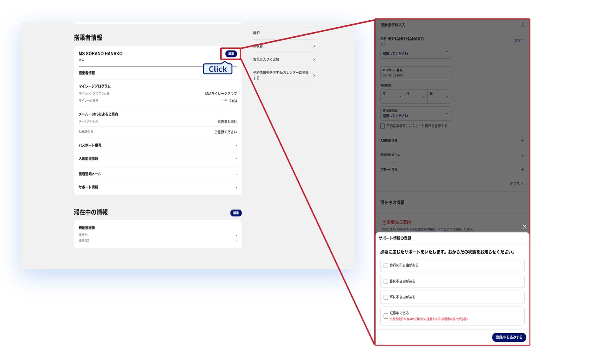Click the arrow next to お気に入りに追加
Screen dimensions: 589x364
(x=314, y=60)
